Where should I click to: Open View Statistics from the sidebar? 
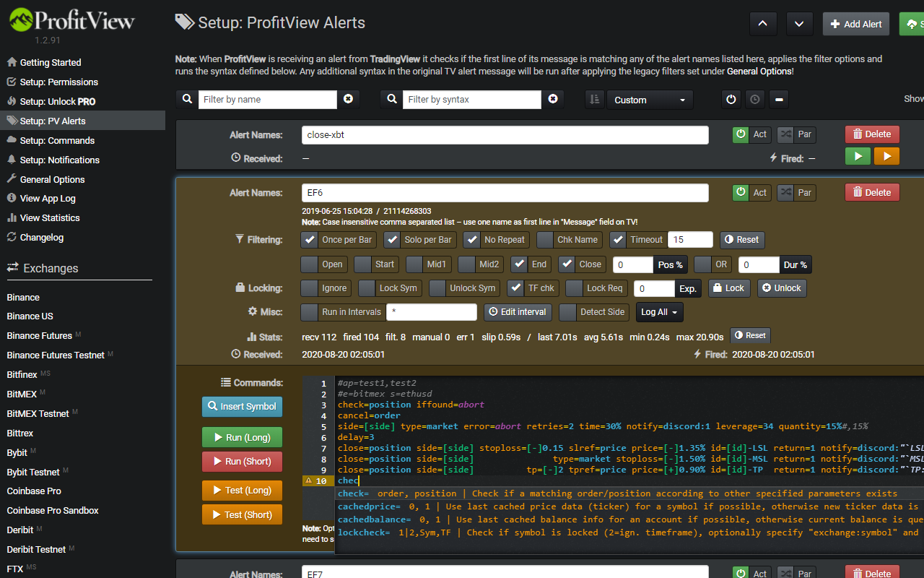click(x=51, y=217)
